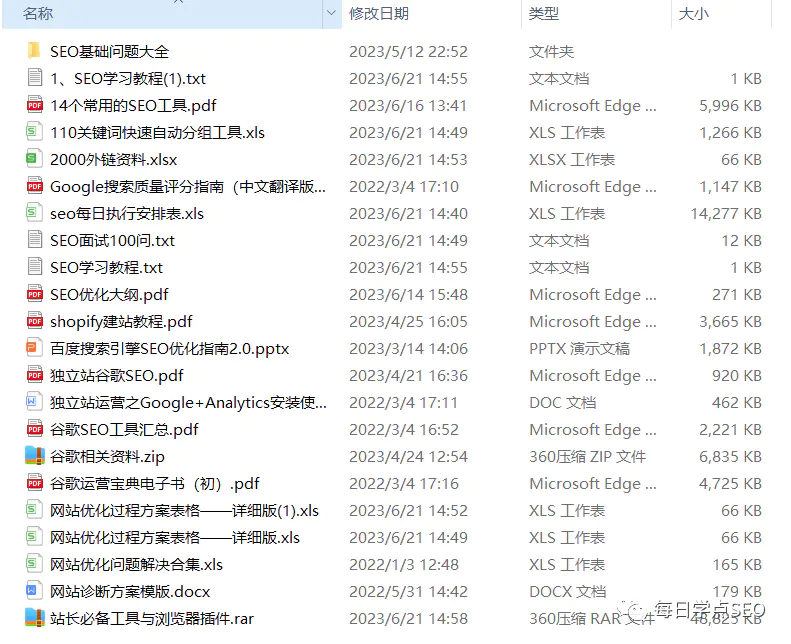791x644 pixels.
Task: Select the file name 2000外链资料.xlsx
Action: point(114,160)
